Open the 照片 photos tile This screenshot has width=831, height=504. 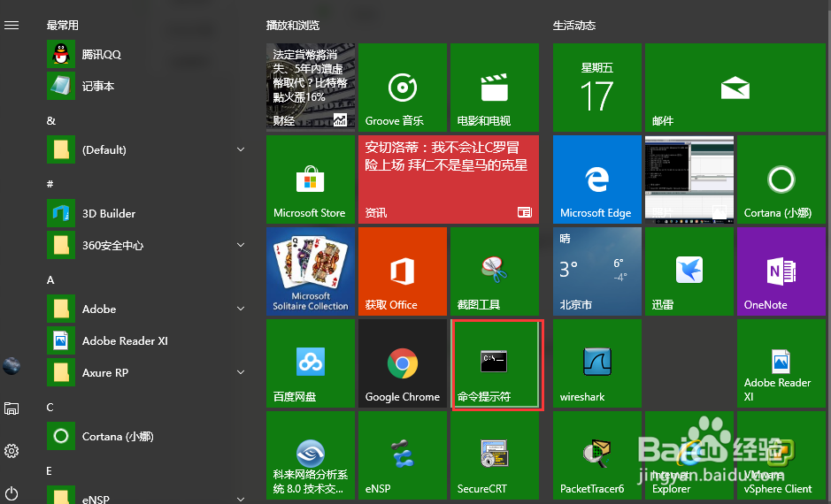click(689, 179)
